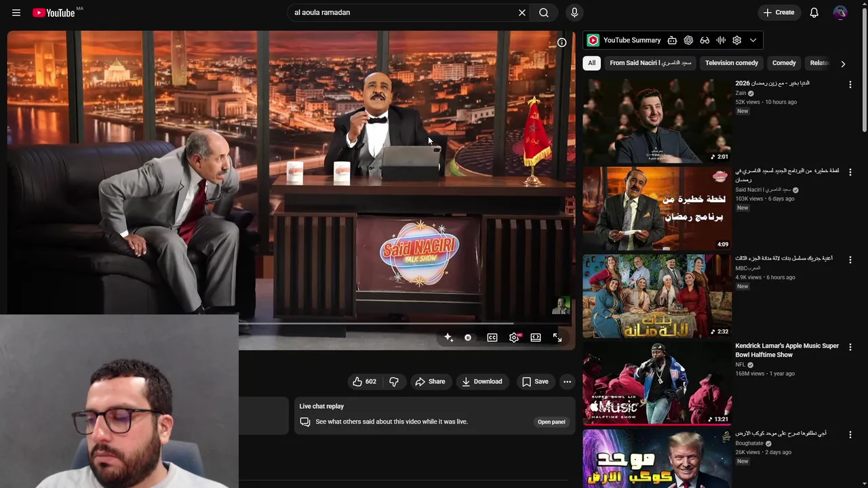Share this video
Viewport: 868px width, 488px height.
click(430, 382)
